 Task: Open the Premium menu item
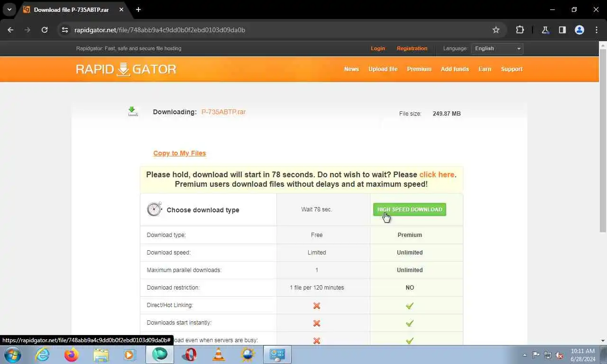click(x=419, y=69)
